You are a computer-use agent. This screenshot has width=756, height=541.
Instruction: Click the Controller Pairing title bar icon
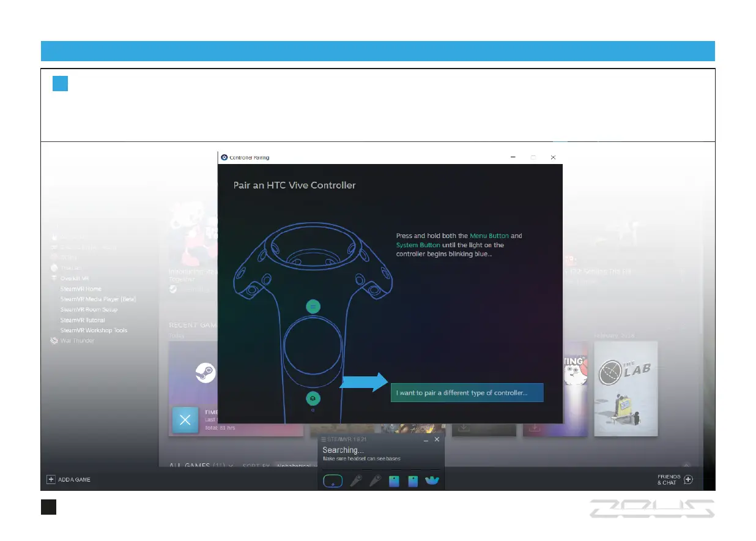[224, 157]
